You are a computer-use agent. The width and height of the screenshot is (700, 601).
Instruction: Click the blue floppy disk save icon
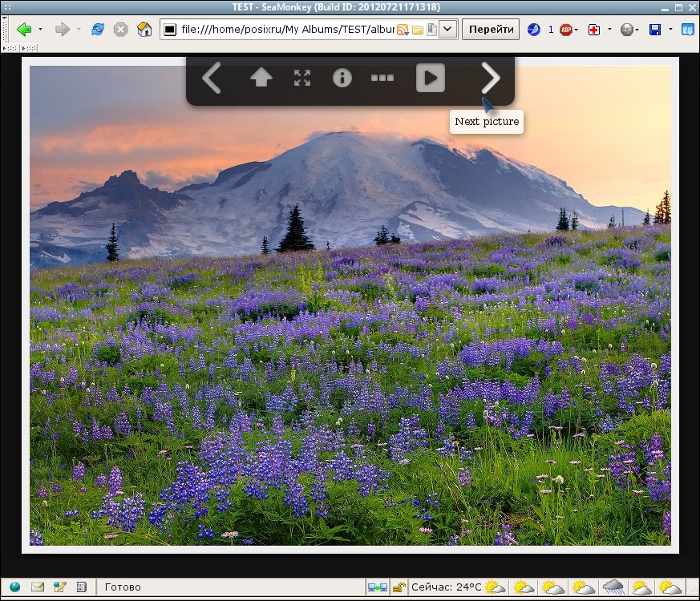[x=655, y=30]
